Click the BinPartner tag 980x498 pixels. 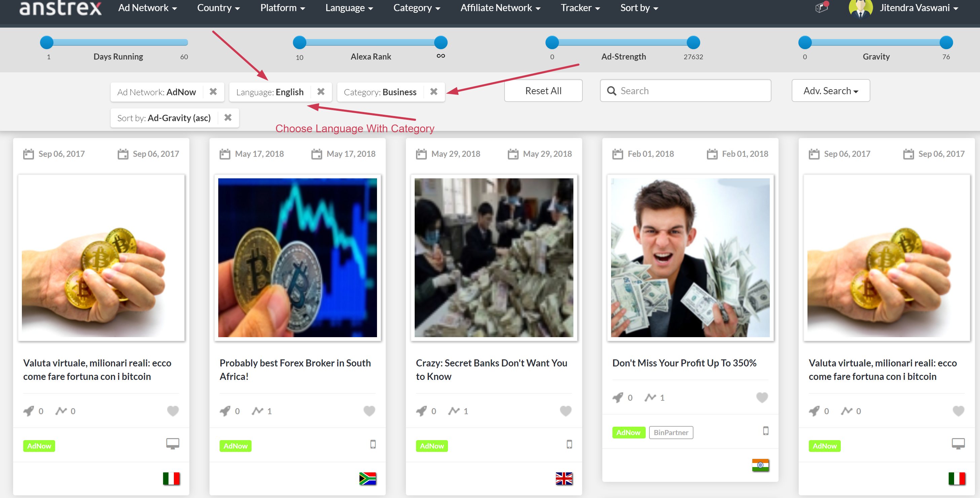[x=671, y=432]
